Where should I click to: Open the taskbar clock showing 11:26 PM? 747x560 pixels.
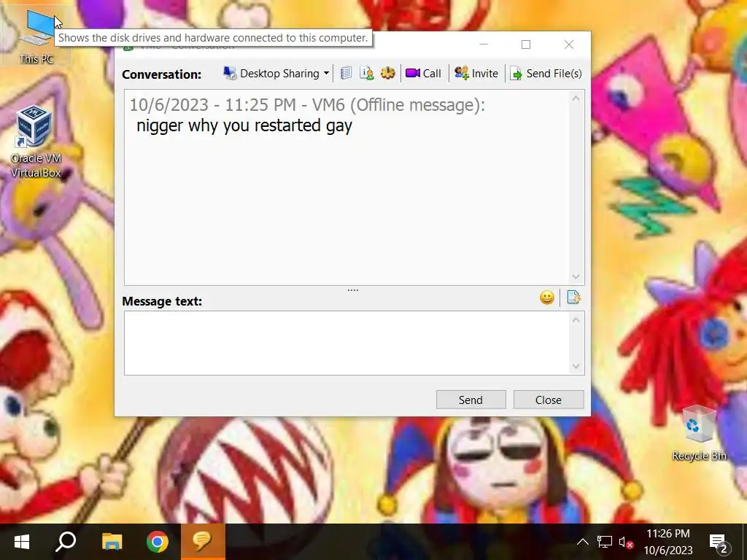coord(668,542)
